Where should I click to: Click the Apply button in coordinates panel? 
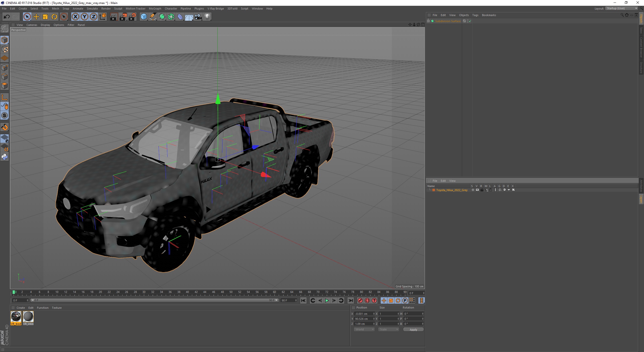(x=413, y=329)
